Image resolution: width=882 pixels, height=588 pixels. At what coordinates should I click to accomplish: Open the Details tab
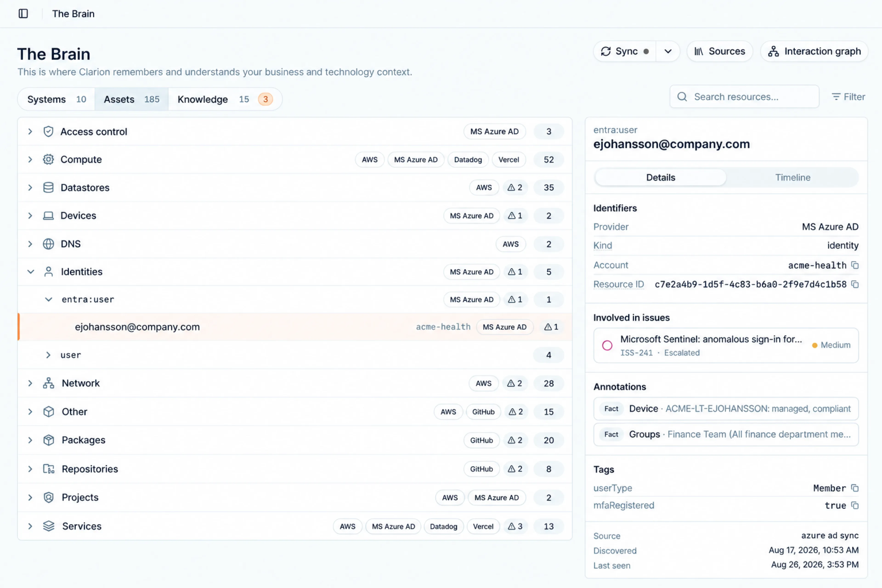pos(660,177)
